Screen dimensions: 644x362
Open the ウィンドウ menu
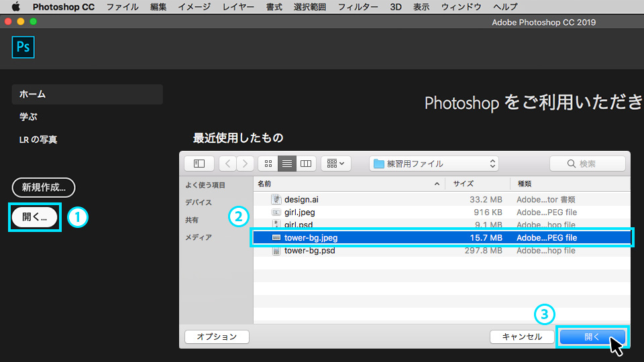click(x=462, y=7)
